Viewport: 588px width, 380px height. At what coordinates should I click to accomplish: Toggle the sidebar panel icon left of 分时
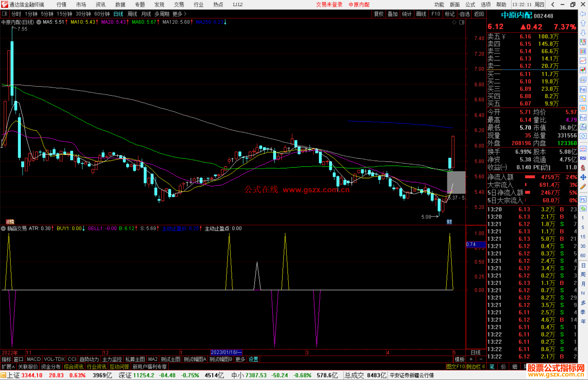[x=4, y=14]
